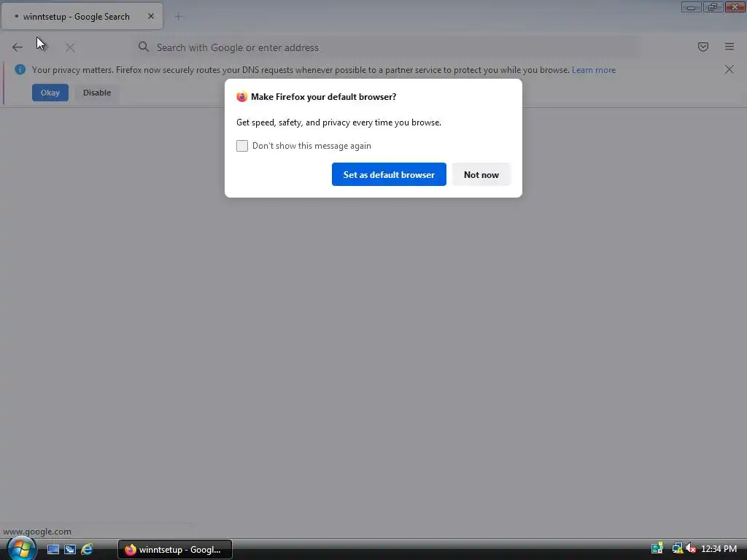Open the Pocket save icon
Viewport: 747px width, 560px height.
point(703,47)
